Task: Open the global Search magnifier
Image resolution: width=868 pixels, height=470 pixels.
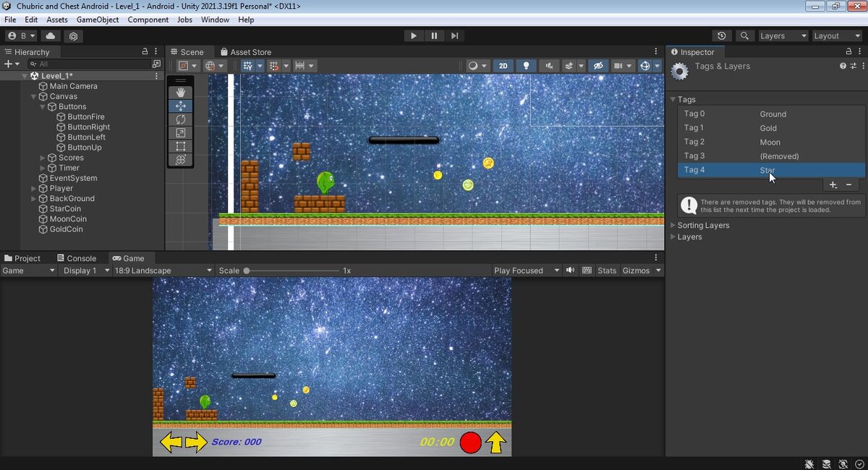Action: (x=744, y=35)
